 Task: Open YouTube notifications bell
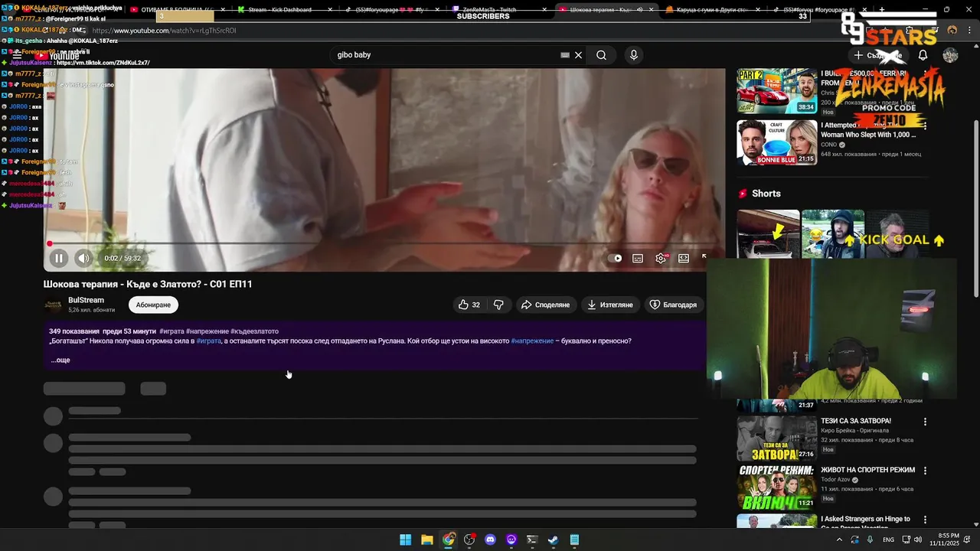pos(923,55)
